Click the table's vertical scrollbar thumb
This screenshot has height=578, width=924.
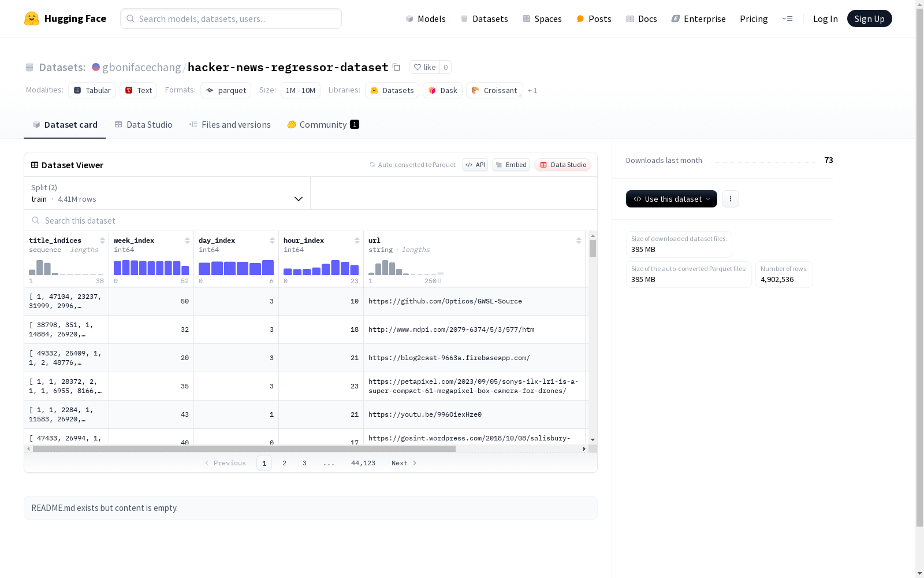[x=593, y=249]
